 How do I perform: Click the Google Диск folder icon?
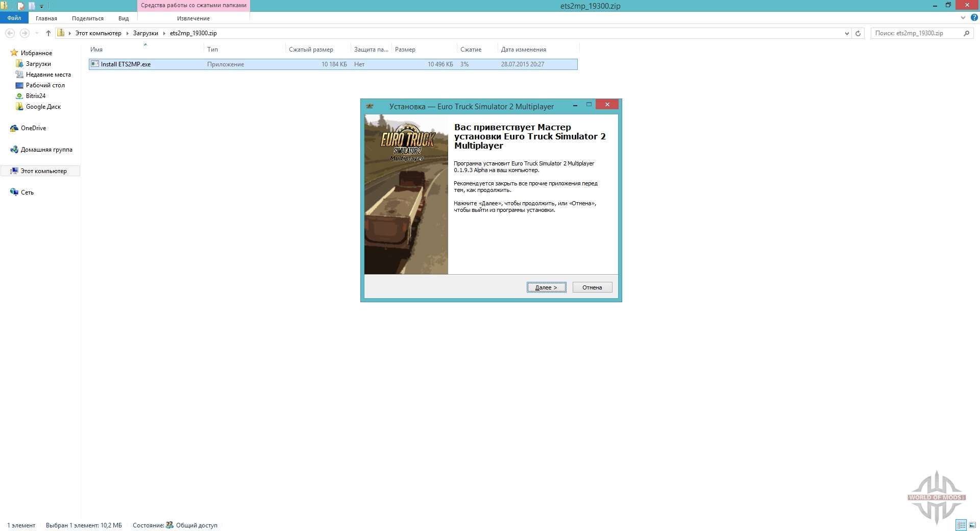point(19,106)
